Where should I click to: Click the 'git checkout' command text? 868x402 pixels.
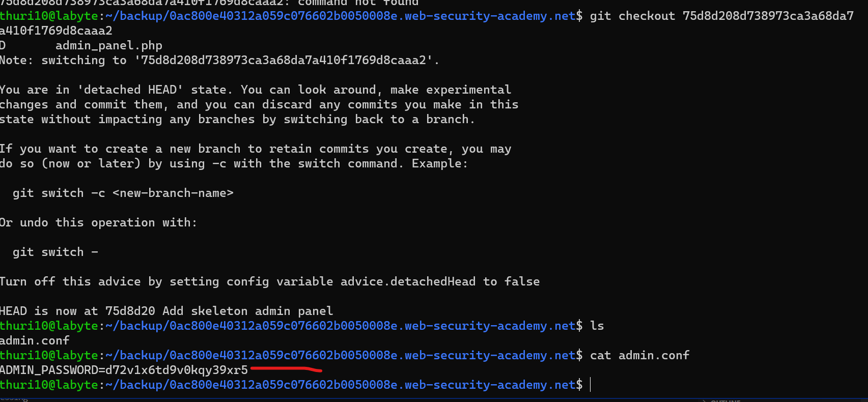(x=632, y=16)
